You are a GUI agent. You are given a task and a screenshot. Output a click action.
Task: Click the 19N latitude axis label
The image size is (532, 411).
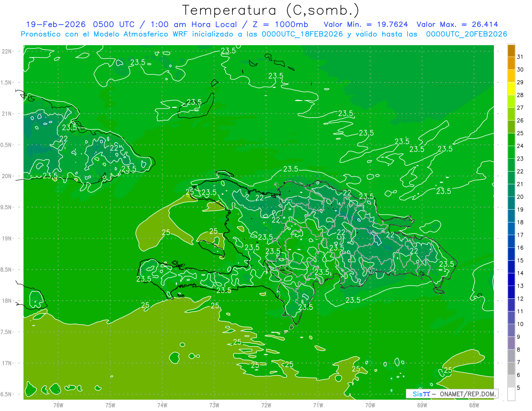[7, 239]
